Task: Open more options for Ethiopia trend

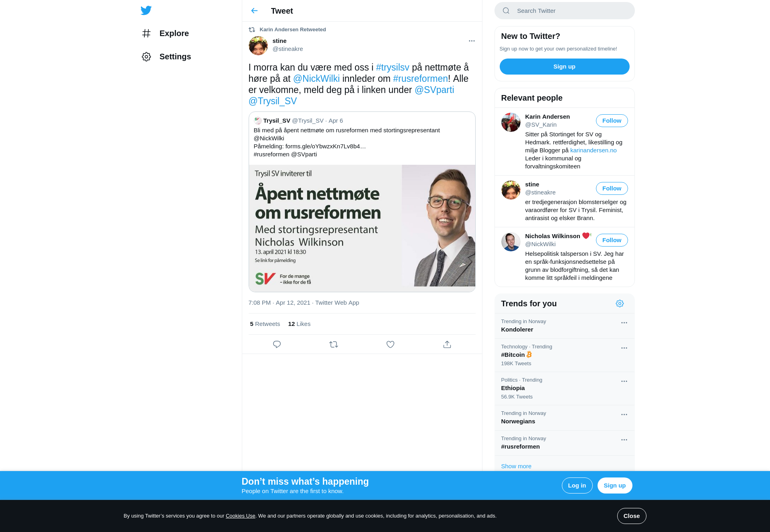Action: pyautogui.click(x=624, y=381)
